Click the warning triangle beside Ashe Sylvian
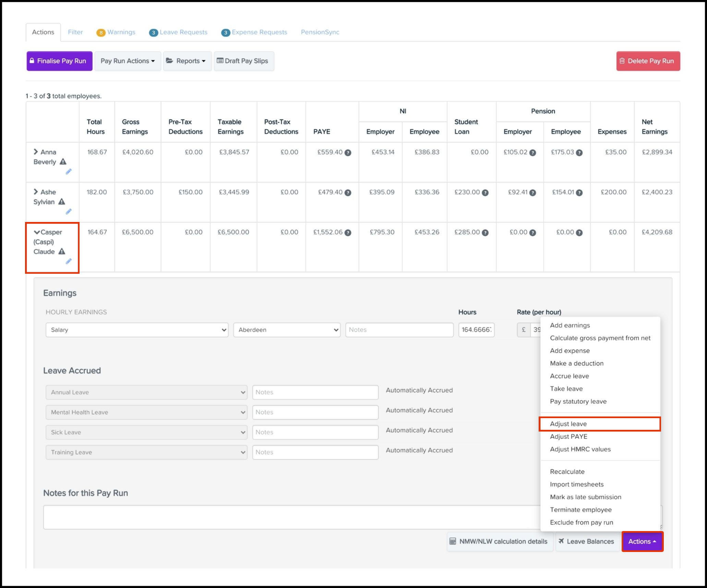This screenshot has width=707, height=588. [62, 202]
